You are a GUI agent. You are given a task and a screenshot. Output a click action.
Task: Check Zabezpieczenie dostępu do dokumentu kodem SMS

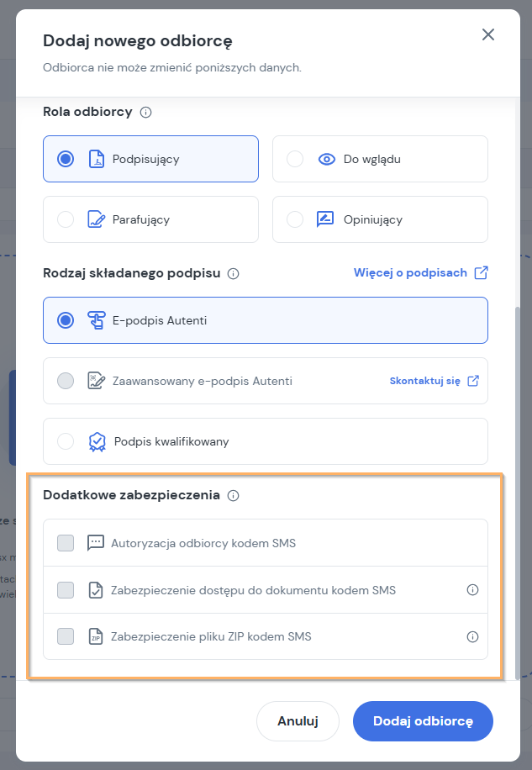tap(66, 590)
